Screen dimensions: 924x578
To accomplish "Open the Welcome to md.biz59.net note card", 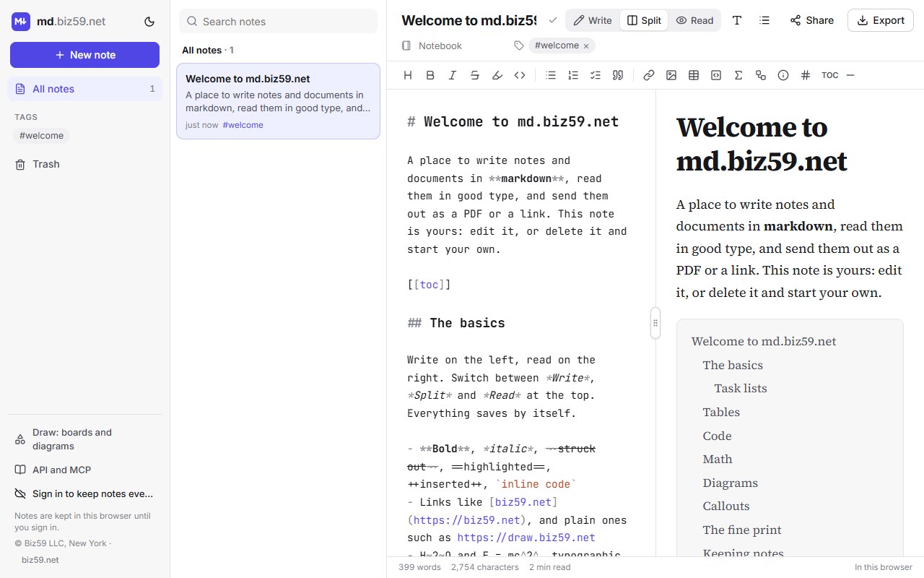I will tap(278, 101).
